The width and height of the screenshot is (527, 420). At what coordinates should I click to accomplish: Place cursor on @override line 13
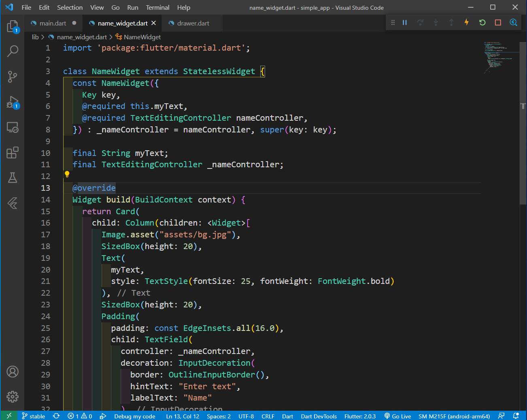point(94,188)
